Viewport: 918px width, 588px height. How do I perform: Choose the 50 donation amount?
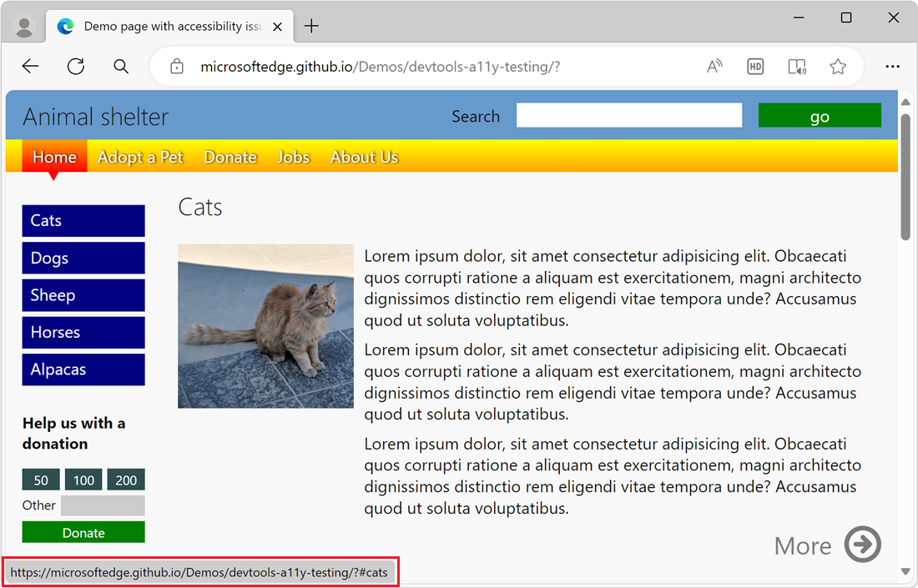40,480
